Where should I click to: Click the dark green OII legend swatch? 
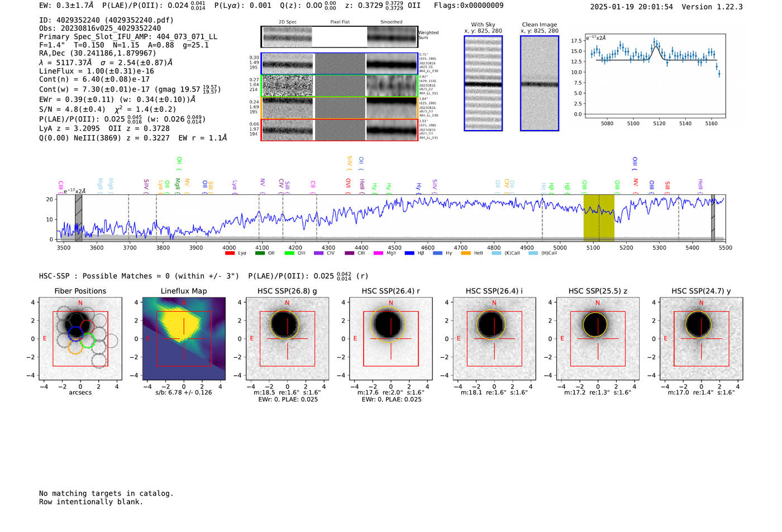click(x=259, y=253)
